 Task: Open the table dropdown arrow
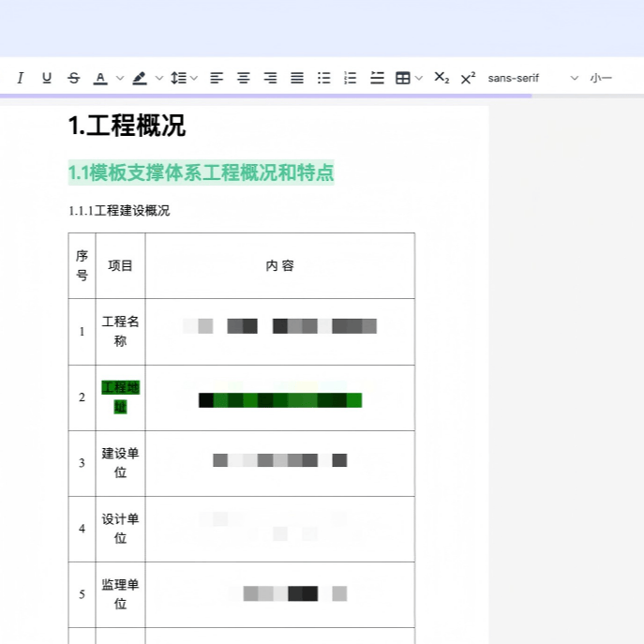coord(419,78)
